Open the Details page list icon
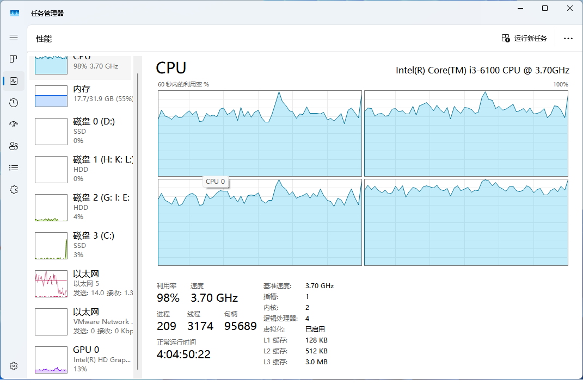 tap(14, 168)
